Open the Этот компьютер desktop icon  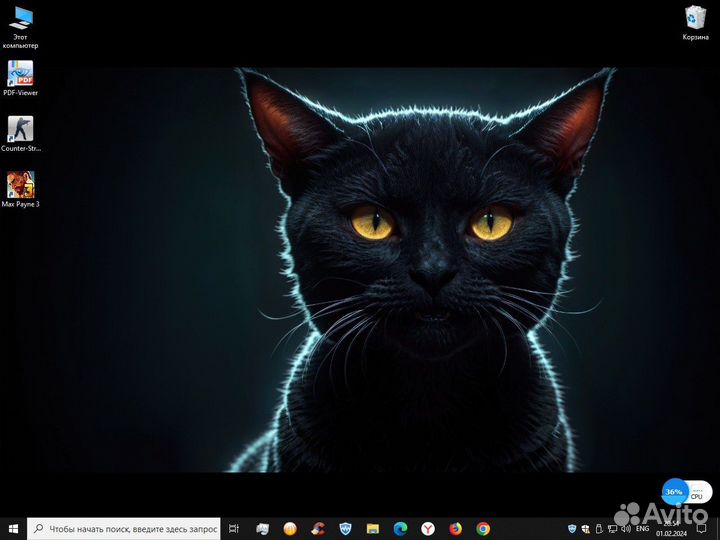click(21, 28)
